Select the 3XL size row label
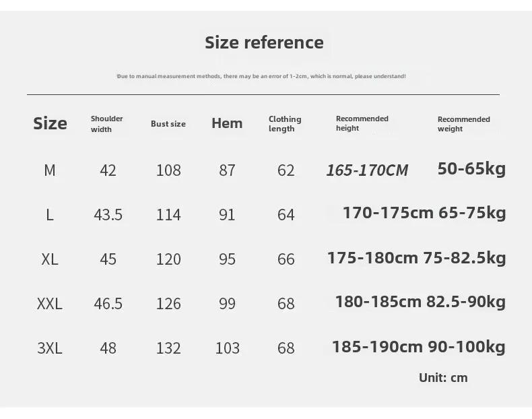This screenshot has width=532, height=419. click(50, 348)
